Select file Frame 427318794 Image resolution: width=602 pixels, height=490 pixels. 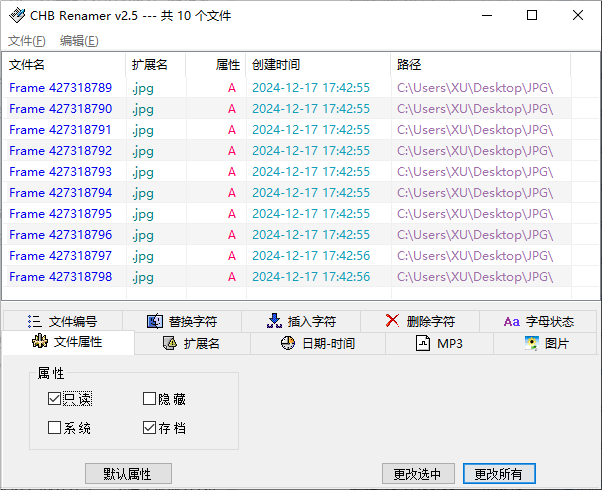(x=61, y=192)
